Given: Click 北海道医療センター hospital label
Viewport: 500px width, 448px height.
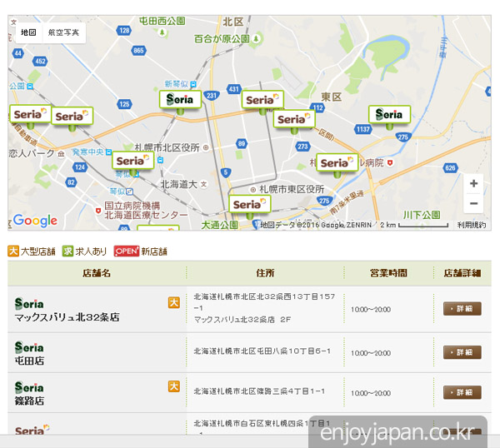Looking at the screenshot, I should tap(146, 216).
